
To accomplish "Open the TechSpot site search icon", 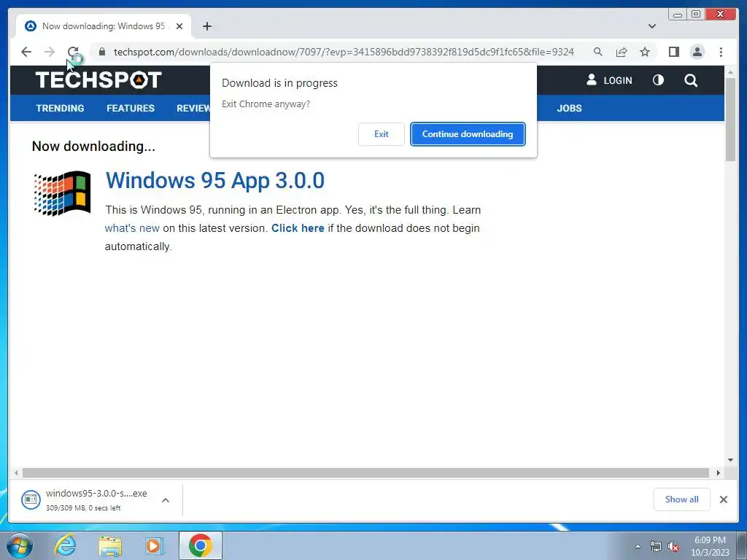I will click(x=691, y=80).
